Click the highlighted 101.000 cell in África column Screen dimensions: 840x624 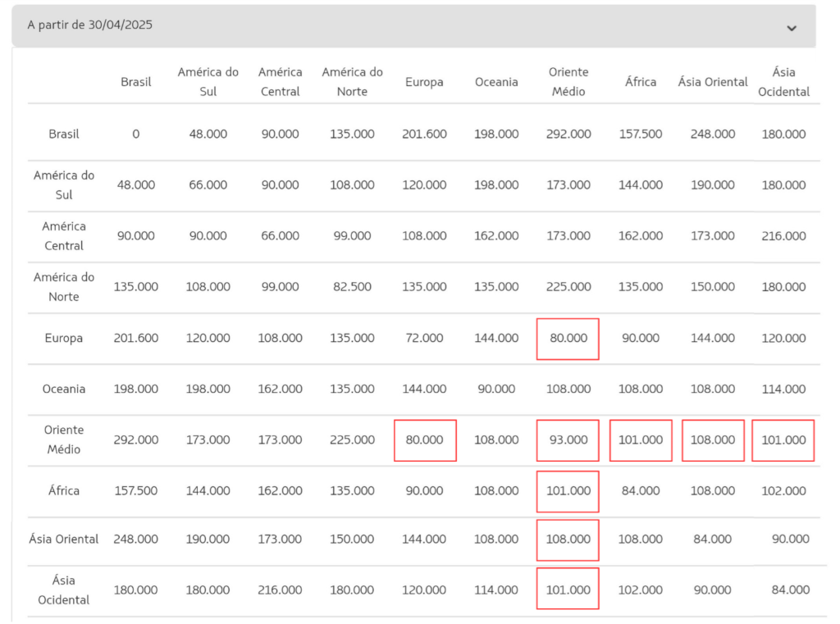point(641,440)
